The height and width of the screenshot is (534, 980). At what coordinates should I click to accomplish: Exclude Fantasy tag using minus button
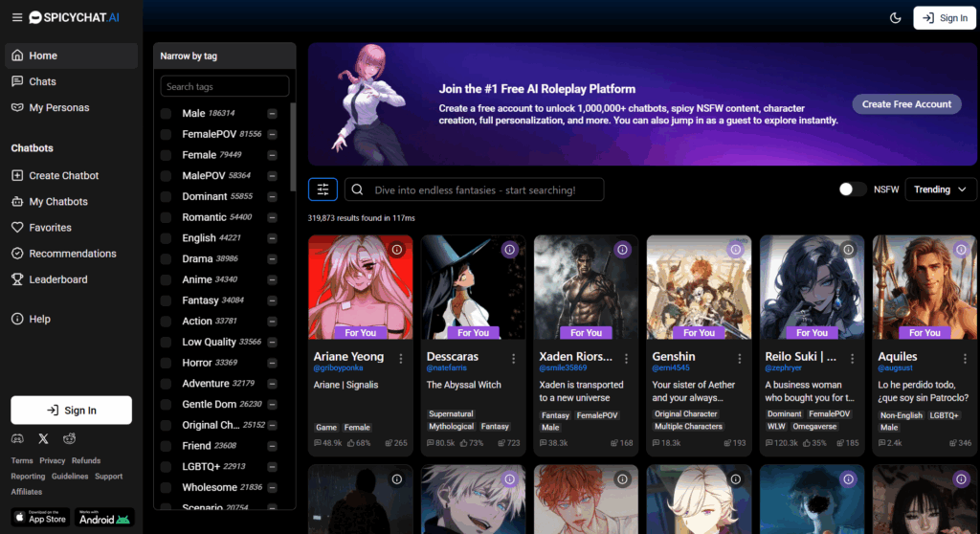point(273,300)
